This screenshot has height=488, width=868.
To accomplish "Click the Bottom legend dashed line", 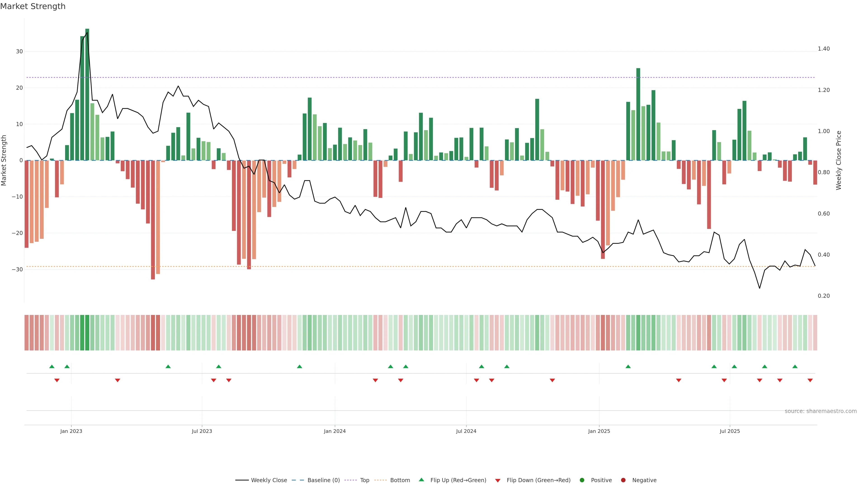I will [381, 480].
